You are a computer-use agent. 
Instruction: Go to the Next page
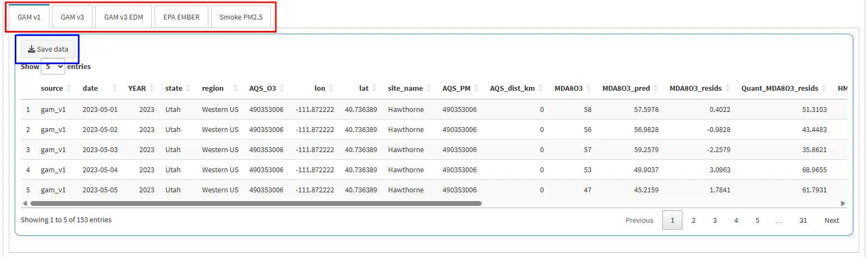click(x=832, y=220)
